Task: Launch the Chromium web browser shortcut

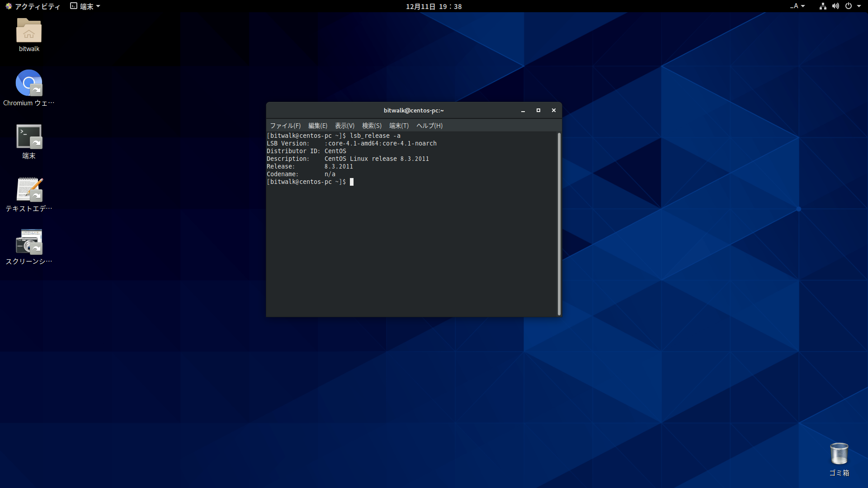Action: [x=29, y=83]
